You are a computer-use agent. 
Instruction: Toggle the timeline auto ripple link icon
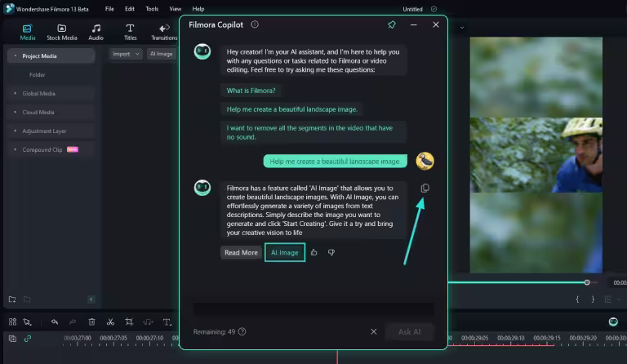coord(28,339)
